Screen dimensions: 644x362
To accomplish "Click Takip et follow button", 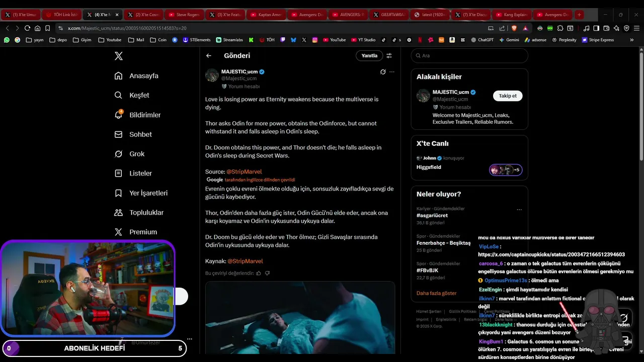I will tap(508, 96).
